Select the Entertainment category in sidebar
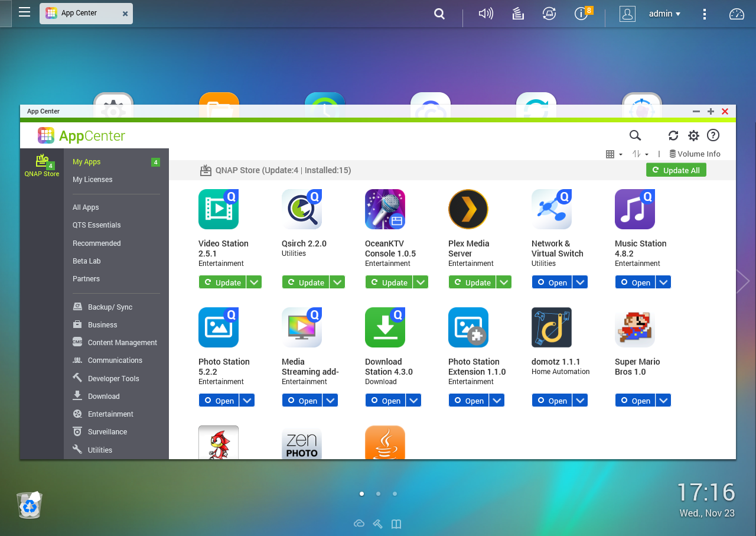Image resolution: width=756 pixels, height=536 pixels. 110,414
